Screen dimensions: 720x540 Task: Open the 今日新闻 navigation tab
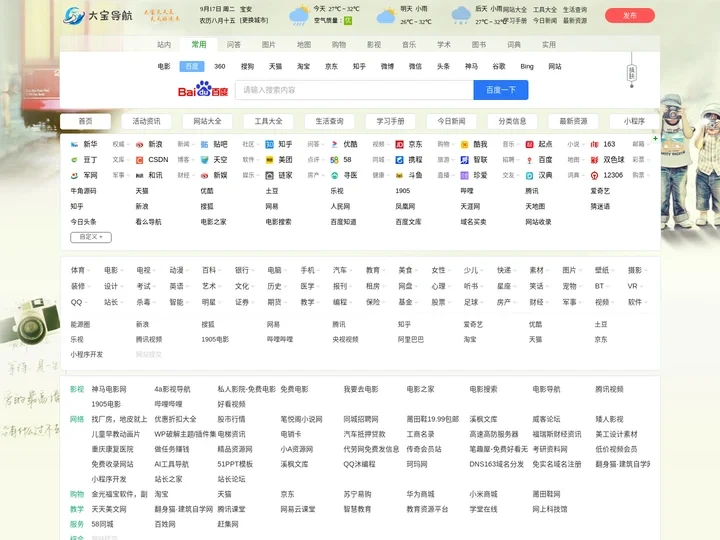point(451,121)
